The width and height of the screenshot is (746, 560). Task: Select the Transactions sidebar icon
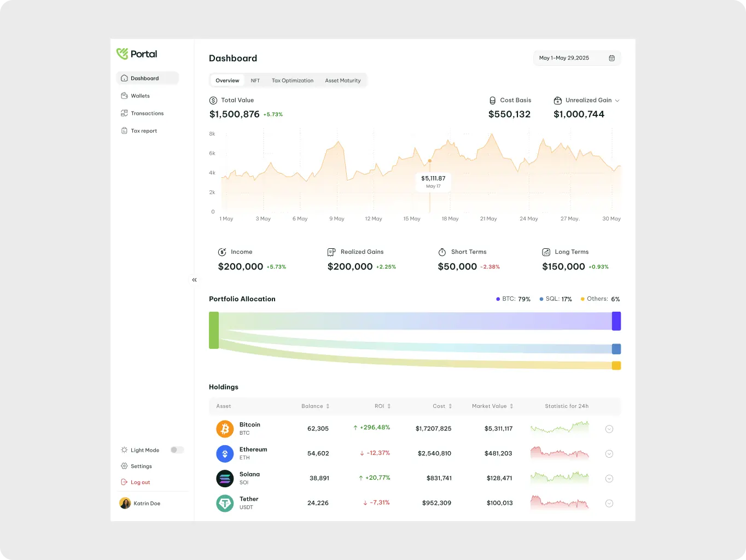[x=124, y=113]
